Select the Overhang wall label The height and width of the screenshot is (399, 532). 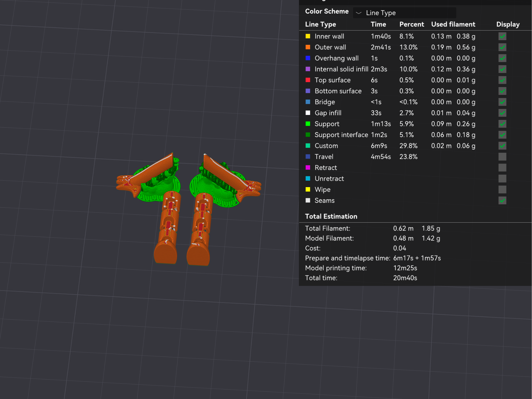coord(336,58)
